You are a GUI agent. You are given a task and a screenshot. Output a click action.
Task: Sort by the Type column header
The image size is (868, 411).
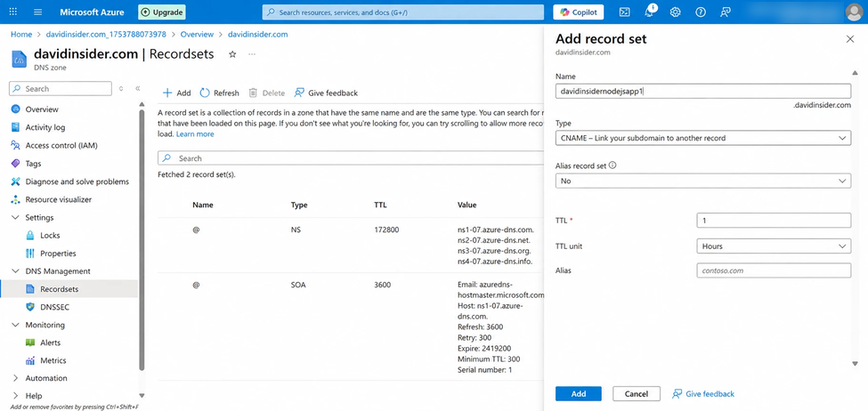coord(299,205)
